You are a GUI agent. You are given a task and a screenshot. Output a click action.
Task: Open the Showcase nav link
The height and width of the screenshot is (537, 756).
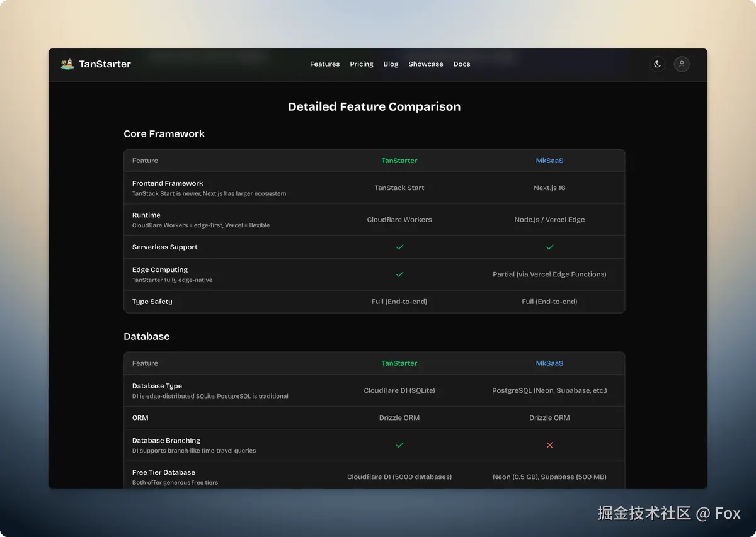426,64
